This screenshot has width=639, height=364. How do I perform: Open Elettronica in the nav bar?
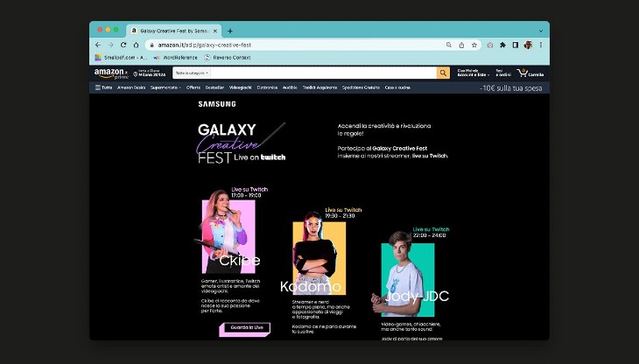pos(267,87)
